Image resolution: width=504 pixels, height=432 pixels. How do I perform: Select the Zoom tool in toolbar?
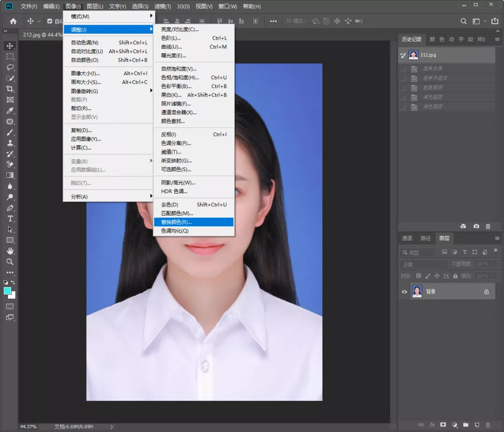pyautogui.click(x=10, y=262)
